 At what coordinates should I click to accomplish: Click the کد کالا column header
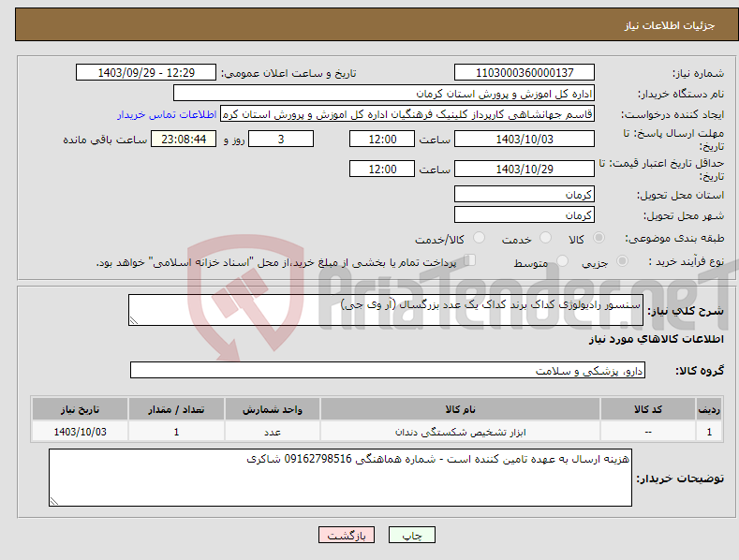coord(648,409)
